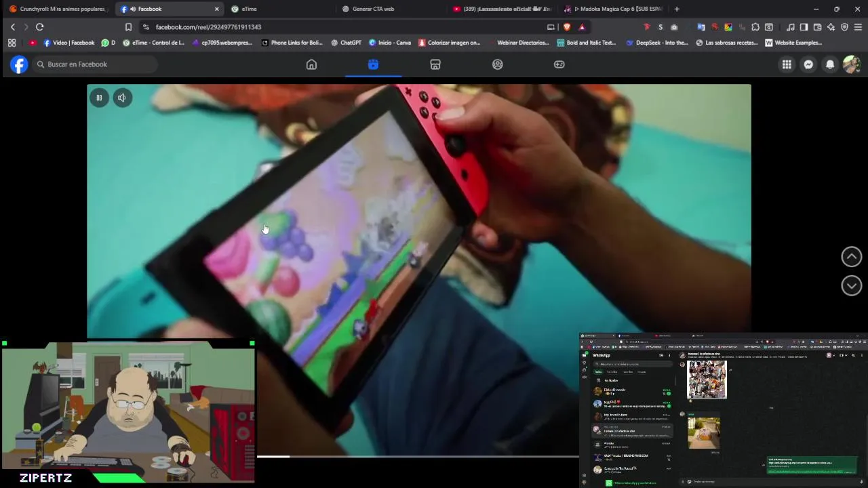The image size is (868, 488).
Task: Open DeepSeek - Into the bookmark
Action: click(656, 43)
